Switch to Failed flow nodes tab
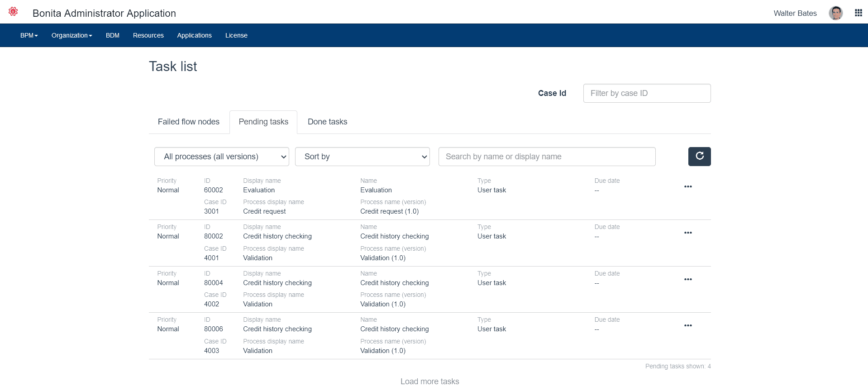The image size is (868, 391). (189, 122)
